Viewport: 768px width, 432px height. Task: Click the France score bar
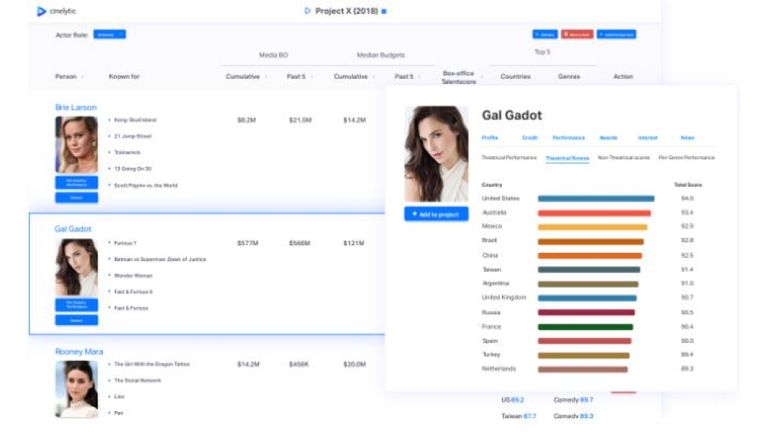pyautogui.click(x=585, y=327)
